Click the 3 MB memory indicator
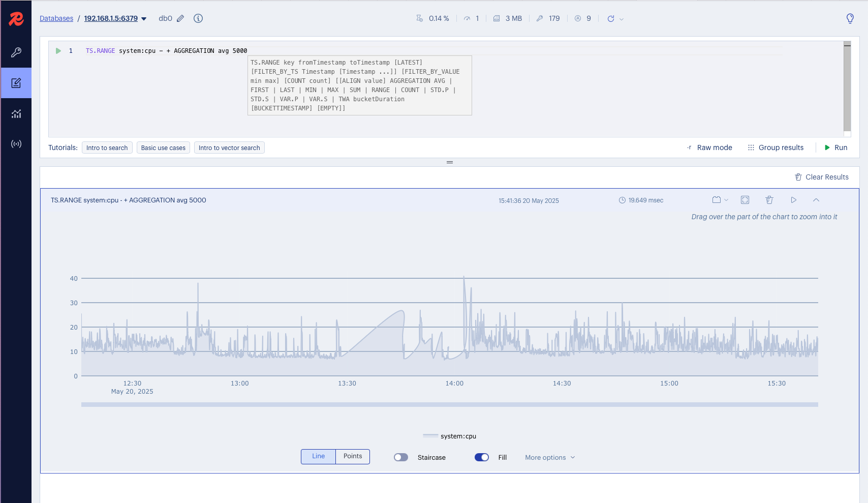This screenshot has height=503, width=868. [x=508, y=18]
